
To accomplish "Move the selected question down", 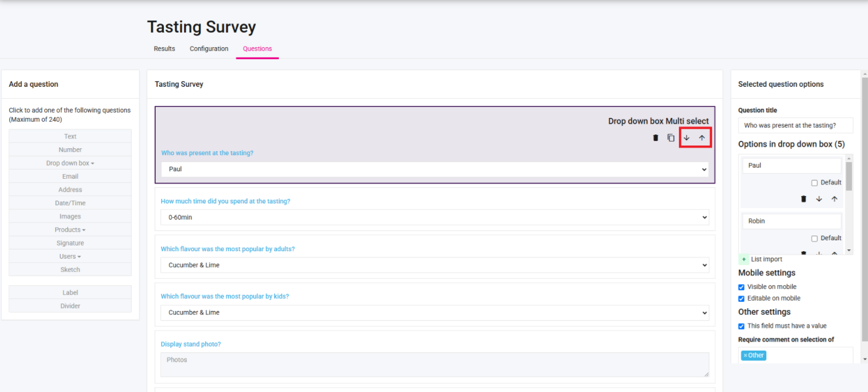I will [x=686, y=138].
